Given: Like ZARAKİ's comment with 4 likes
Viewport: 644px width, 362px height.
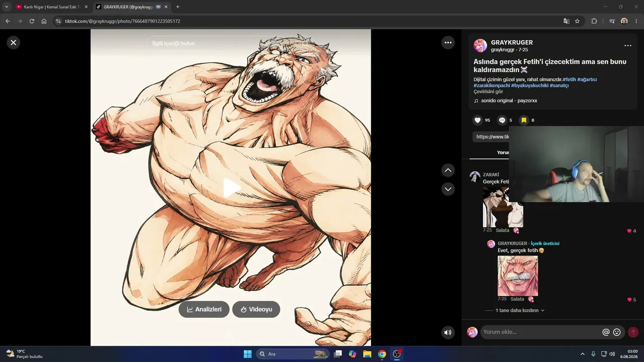Looking at the screenshot, I should (629, 231).
